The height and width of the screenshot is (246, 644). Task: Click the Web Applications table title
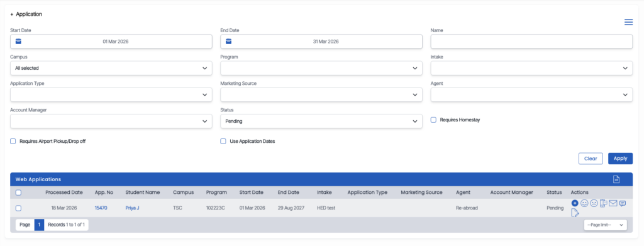pos(38,179)
